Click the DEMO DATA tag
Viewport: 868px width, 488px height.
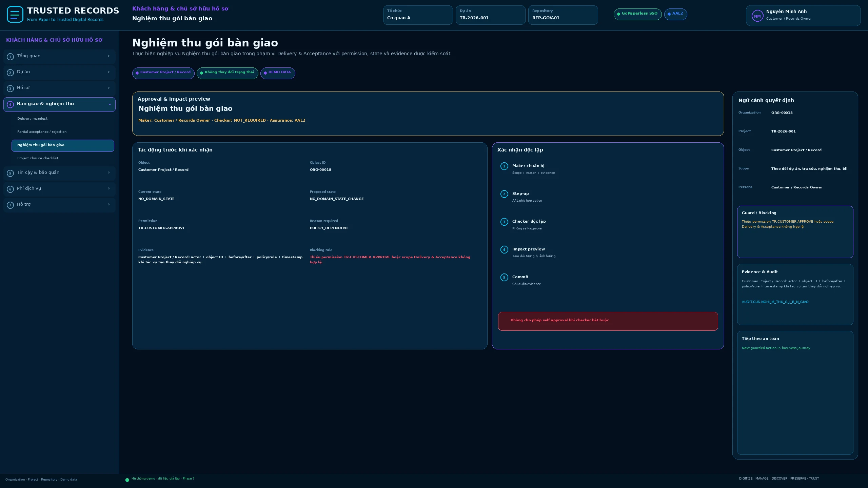point(278,73)
